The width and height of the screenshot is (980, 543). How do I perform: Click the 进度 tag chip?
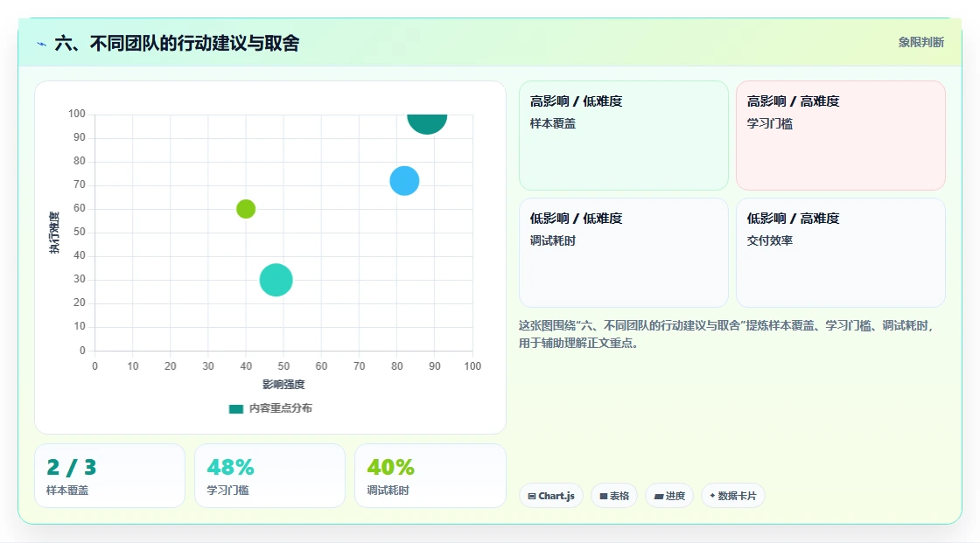pos(669,496)
